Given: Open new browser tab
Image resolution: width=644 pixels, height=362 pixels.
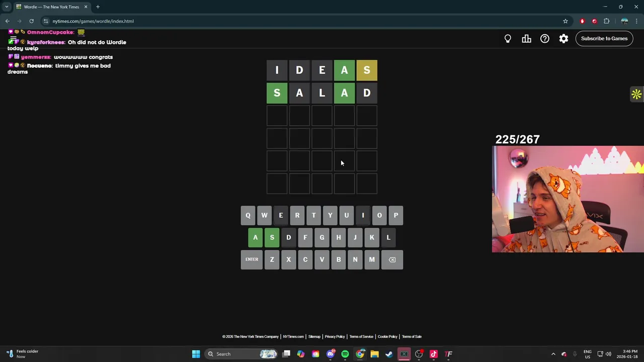Looking at the screenshot, I should 98,7.
